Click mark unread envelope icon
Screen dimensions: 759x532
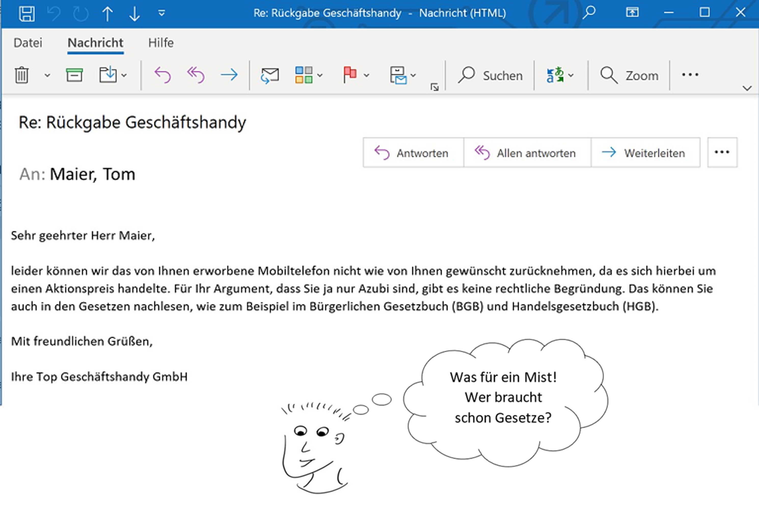[x=270, y=76]
